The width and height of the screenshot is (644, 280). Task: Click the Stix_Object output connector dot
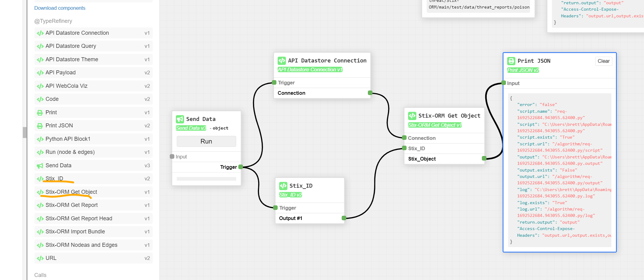tap(484, 158)
